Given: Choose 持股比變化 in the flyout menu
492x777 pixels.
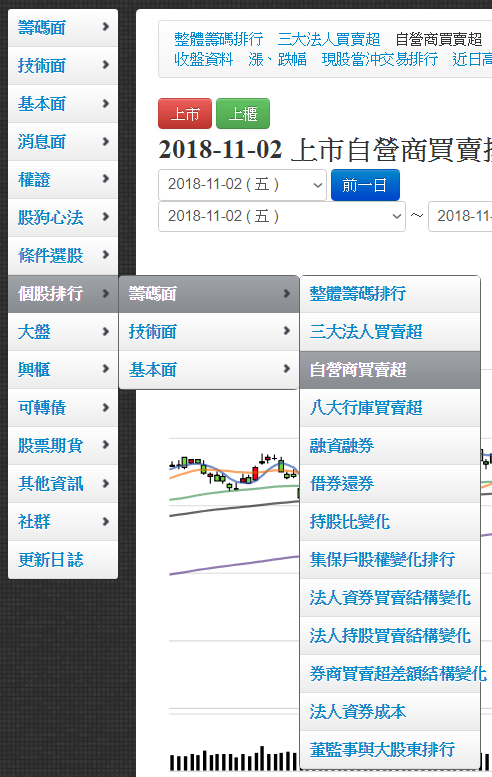Looking at the screenshot, I should [390, 522].
